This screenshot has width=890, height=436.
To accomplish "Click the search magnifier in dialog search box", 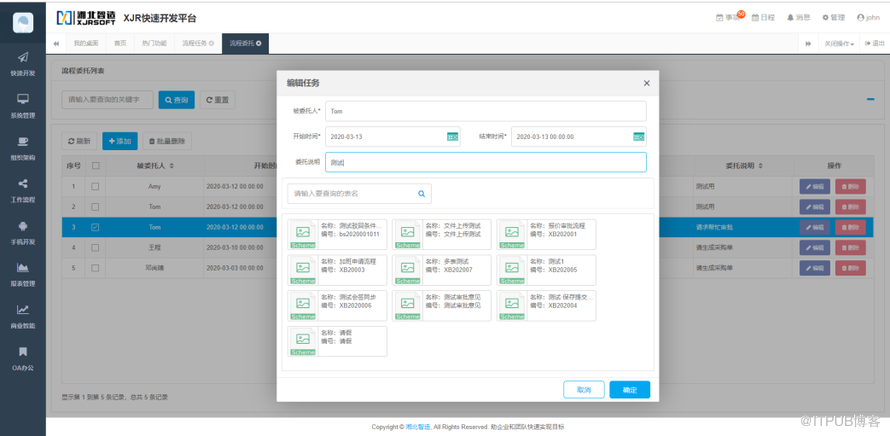I will tap(422, 194).
